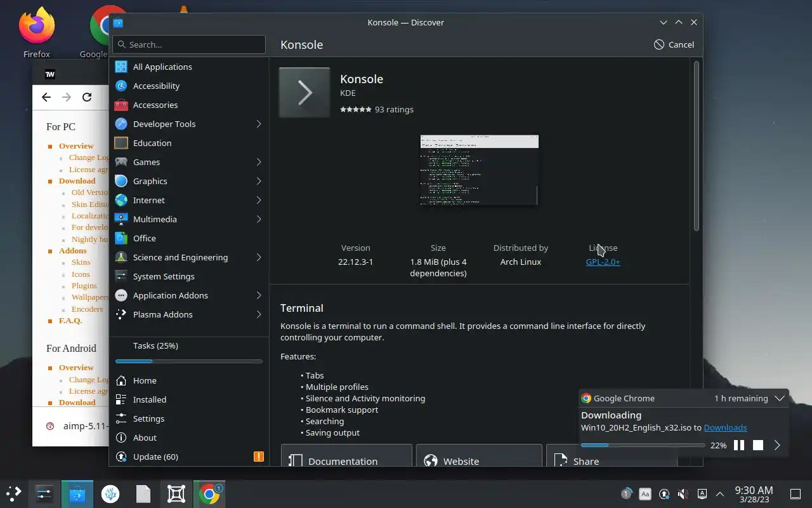Click the Update warning badge icon
812x508 pixels.
[259, 457]
